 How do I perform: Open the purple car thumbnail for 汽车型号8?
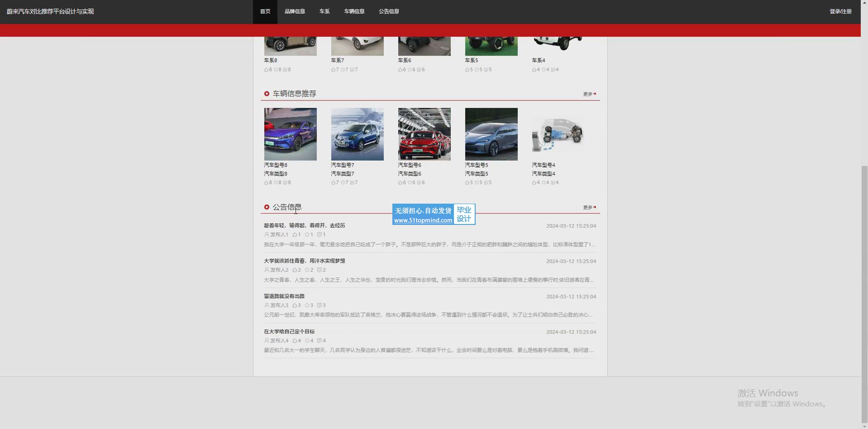[x=291, y=134]
